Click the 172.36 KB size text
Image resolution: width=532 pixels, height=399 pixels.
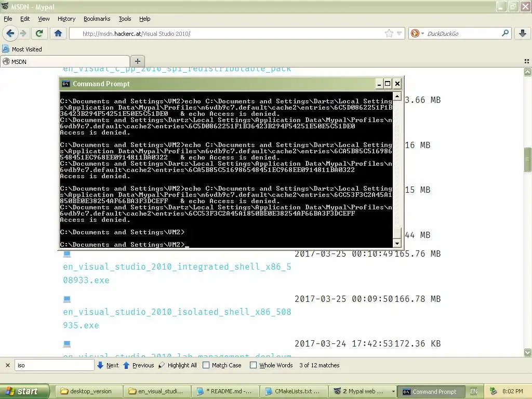pyautogui.click(x=418, y=344)
